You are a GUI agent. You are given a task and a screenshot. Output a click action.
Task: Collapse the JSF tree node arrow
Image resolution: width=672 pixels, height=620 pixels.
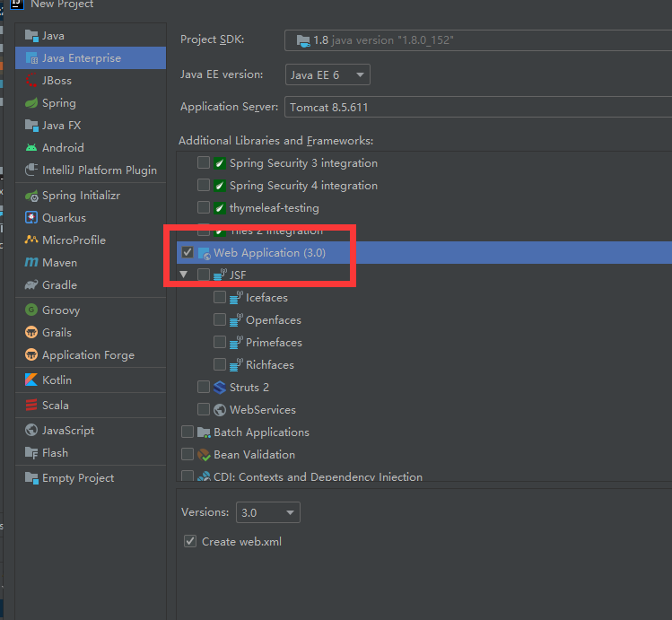point(184,275)
